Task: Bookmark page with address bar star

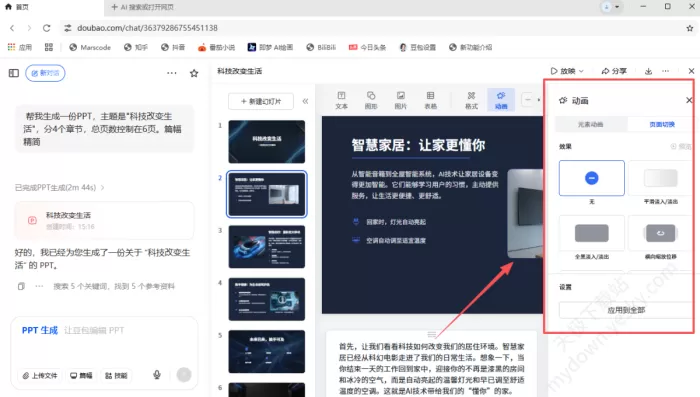Action: (690, 28)
